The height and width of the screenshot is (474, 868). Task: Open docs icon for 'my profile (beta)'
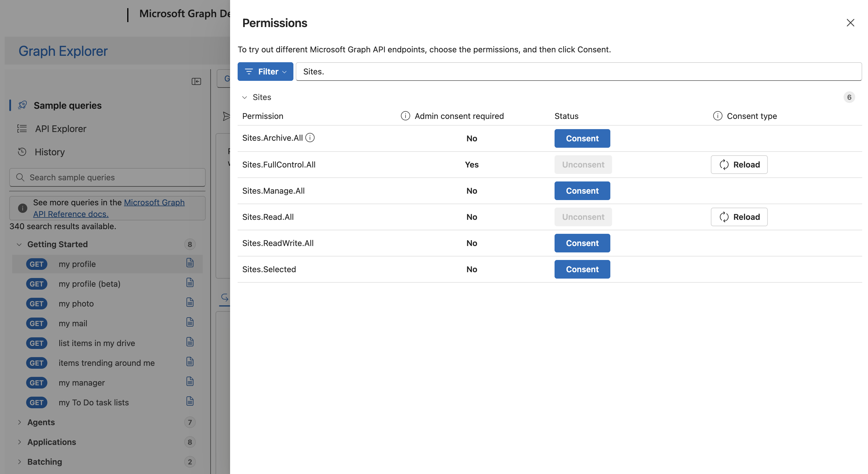[x=190, y=283]
